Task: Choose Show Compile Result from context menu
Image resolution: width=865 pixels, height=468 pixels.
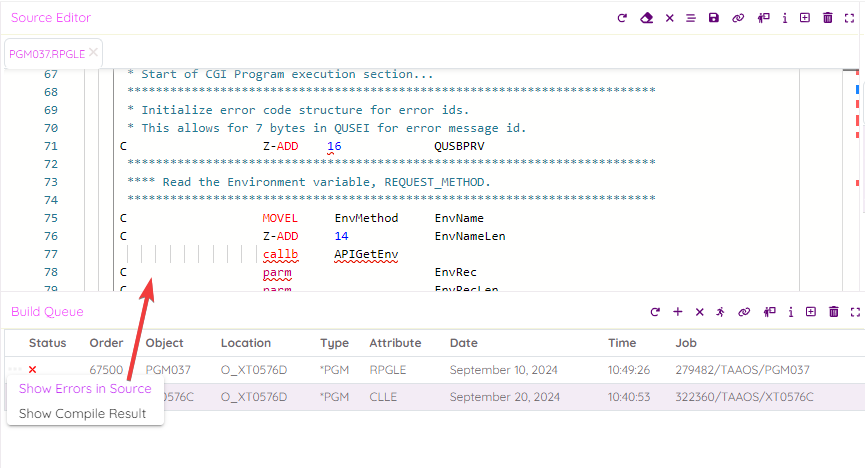Action: tap(82, 413)
